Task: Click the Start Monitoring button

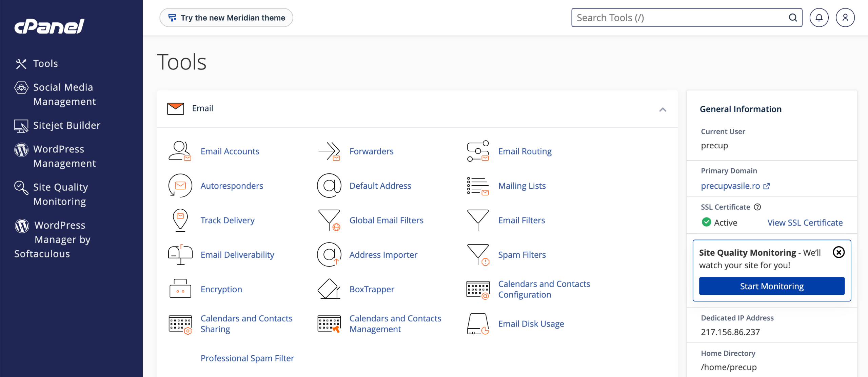Action: [772, 286]
